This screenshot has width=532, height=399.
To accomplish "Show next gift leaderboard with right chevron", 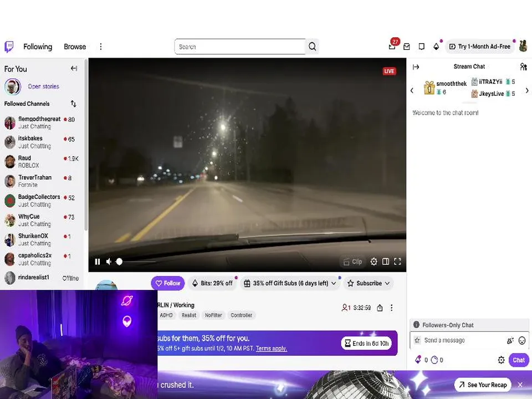I will click(527, 90).
